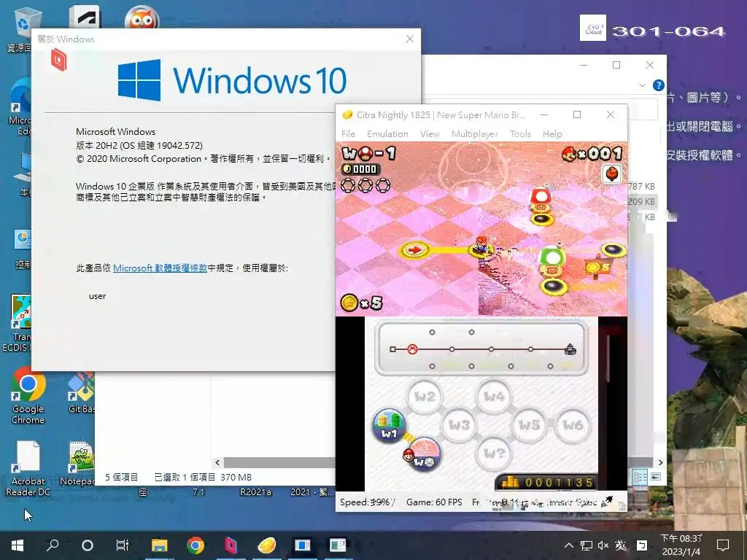Expand the File Explorer ribbon chevron
Viewport: 747px width, 560px height.
coord(642,85)
